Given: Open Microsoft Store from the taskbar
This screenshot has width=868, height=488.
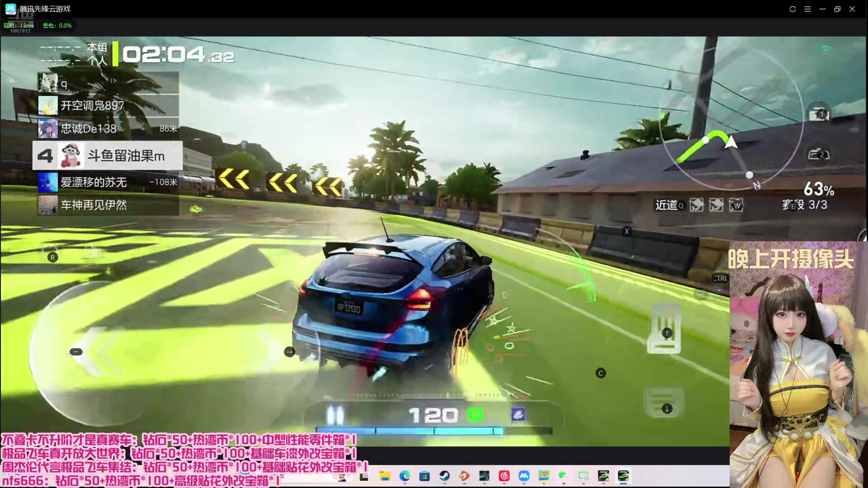Looking at the screenshot, I should coord(425,476).
